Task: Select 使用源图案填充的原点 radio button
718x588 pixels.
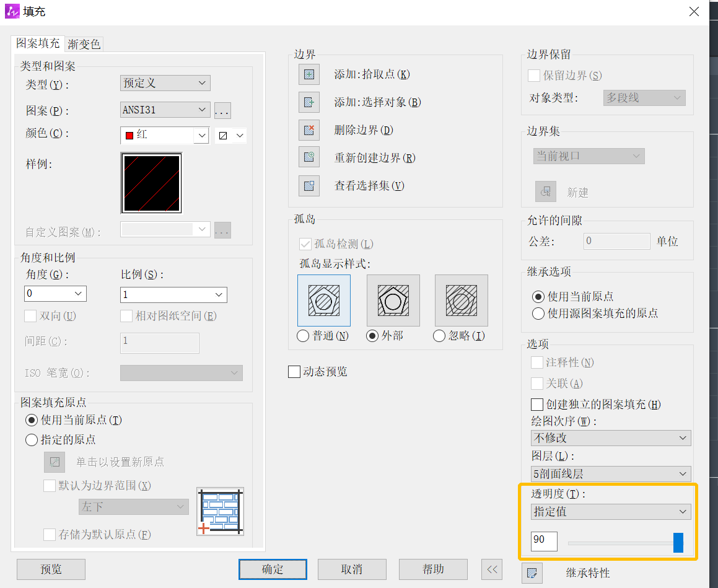Action: (538, 314)
